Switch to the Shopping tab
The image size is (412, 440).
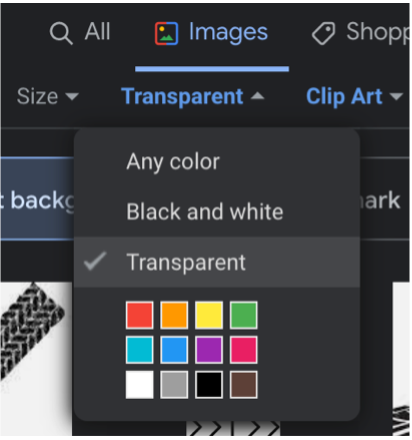click(x=361, y=33)
